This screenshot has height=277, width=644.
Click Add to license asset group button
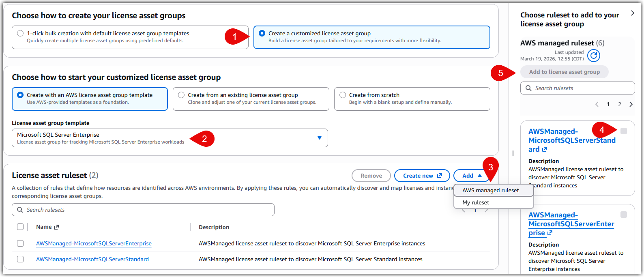pos(565,72)
